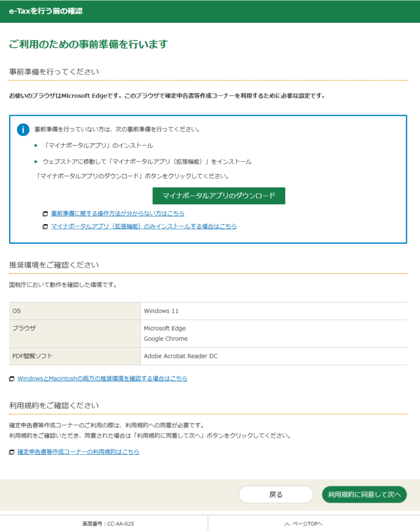Image resolution: width=420 pixels, height=531 pixels.
Task: Click the external-link icon beside 事前準備に関する操作方法 link
Action: click(46, 214)
